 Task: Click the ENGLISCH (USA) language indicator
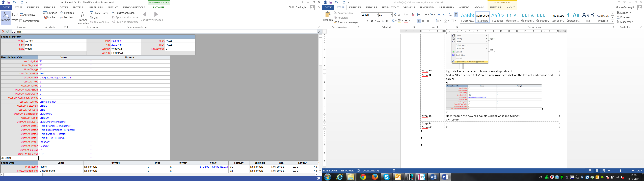click(x=370, y=171)
